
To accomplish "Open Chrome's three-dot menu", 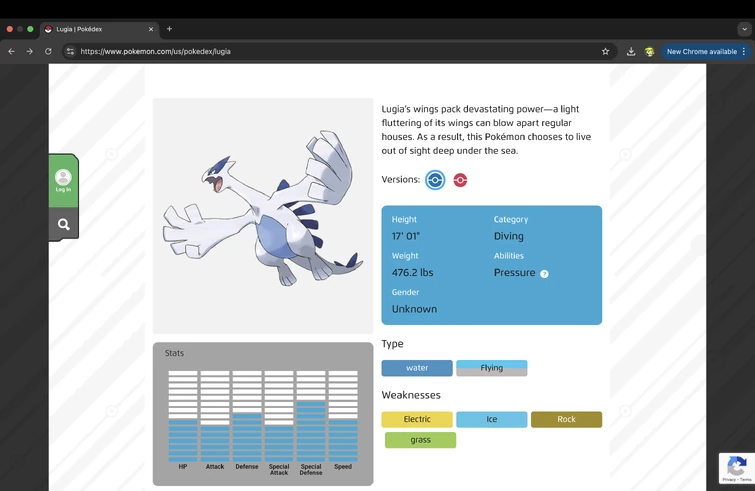I will pos(744,52).
